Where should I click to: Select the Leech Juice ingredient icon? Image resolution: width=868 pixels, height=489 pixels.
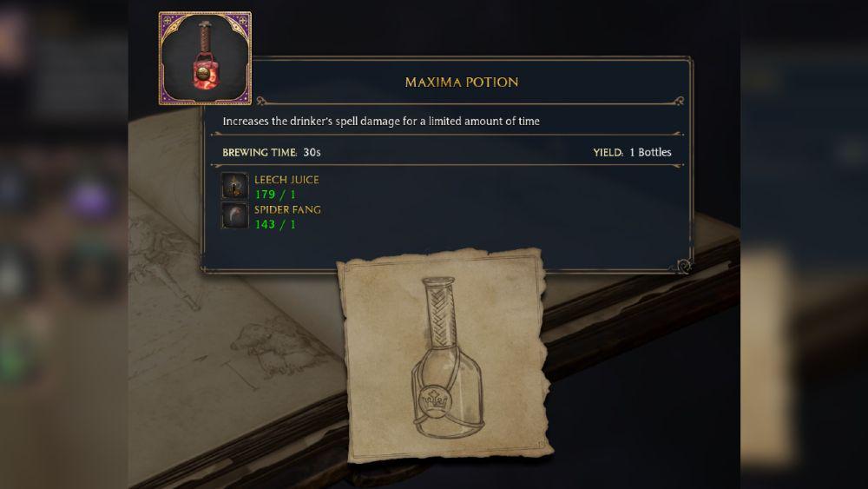[234, 186]
